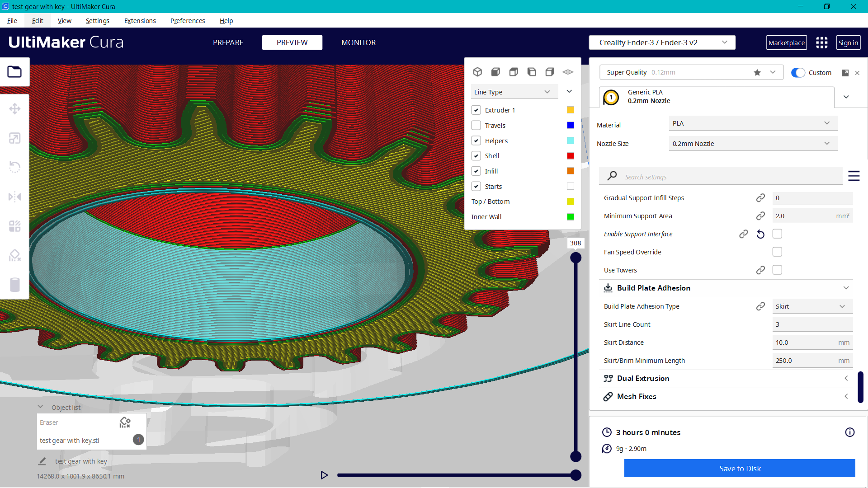Enable the Travels line type

click(x=476, y=125)
